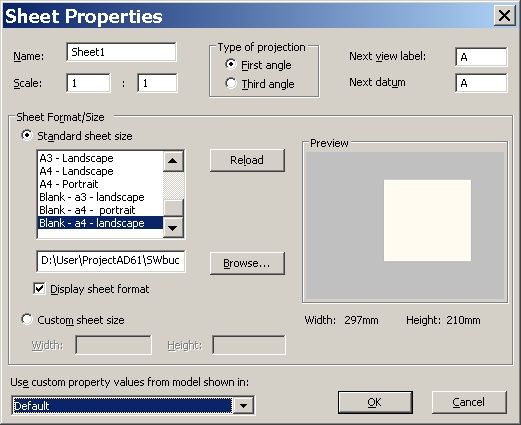This screenshot has height=425, width=521.
Task: Choose Standard sheet size option
Action: (x=27, y=135)
